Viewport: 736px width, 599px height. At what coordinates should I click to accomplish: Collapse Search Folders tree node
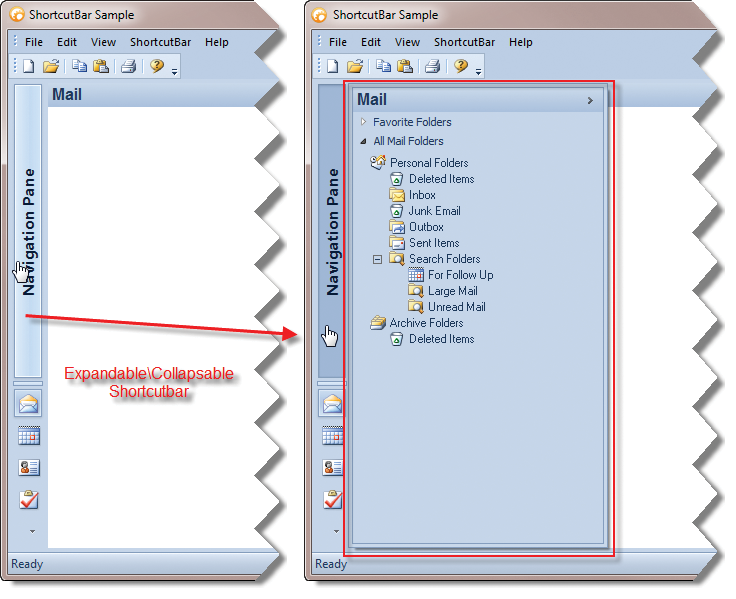tap(377, 259)
